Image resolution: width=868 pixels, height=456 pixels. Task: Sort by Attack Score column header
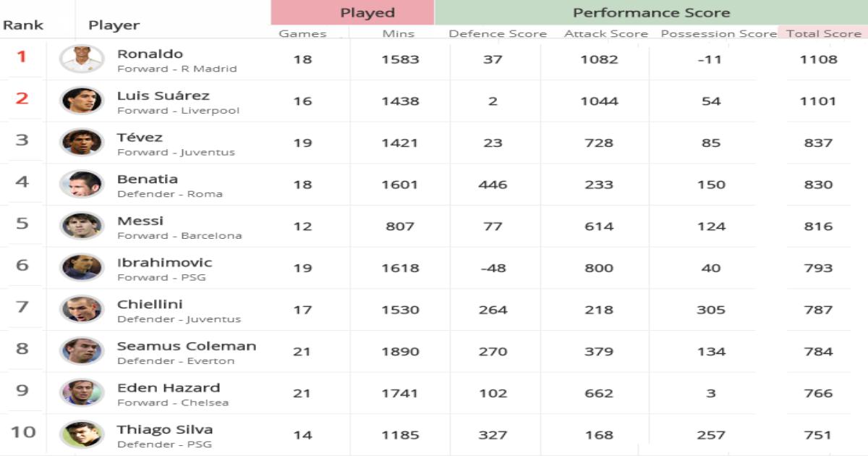click(x=606, y=33)
